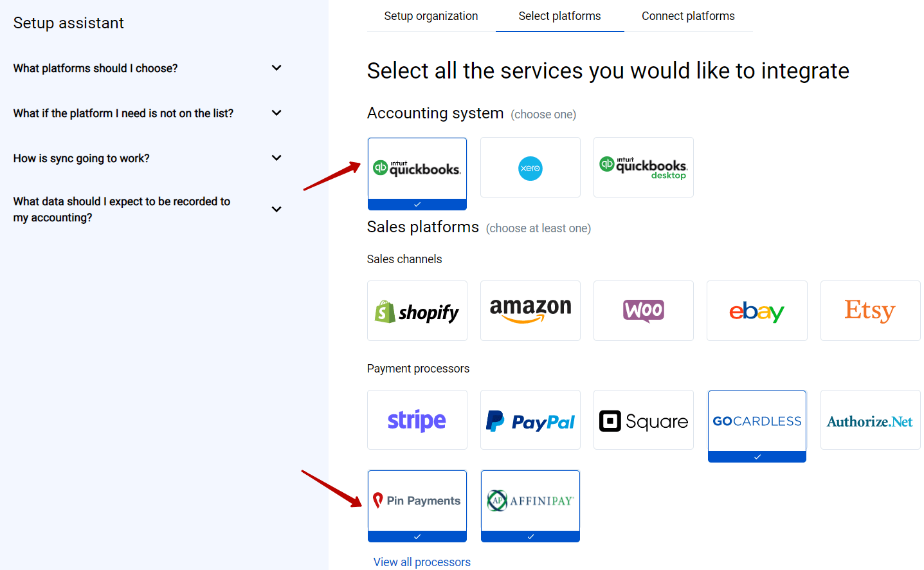Unselect Pin Payments processor

(x=417, y=501)
